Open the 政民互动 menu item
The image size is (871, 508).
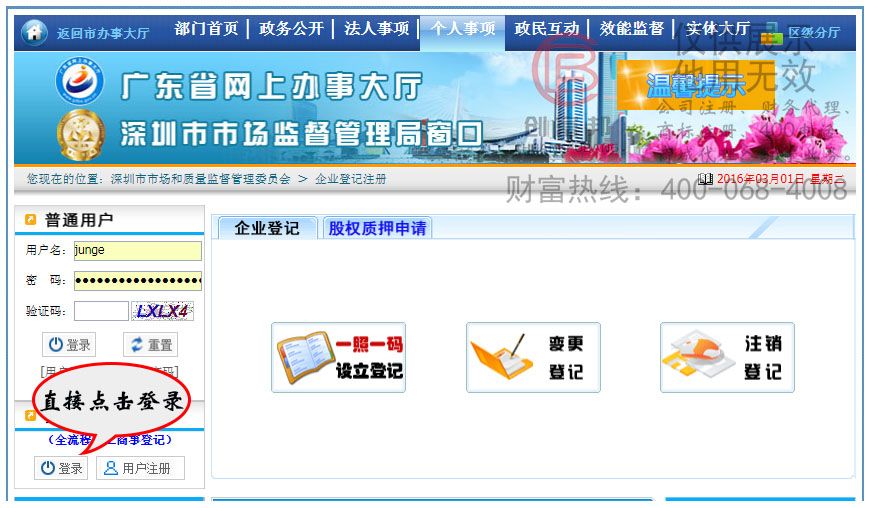(547, 28)
